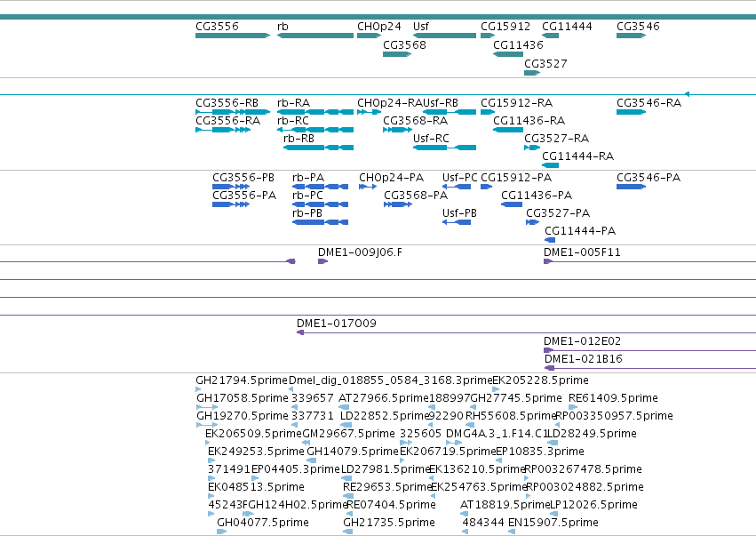Select the RE07404.5prime EST label
Viewport: 756px width, 536px height.
tap(392, 505)
